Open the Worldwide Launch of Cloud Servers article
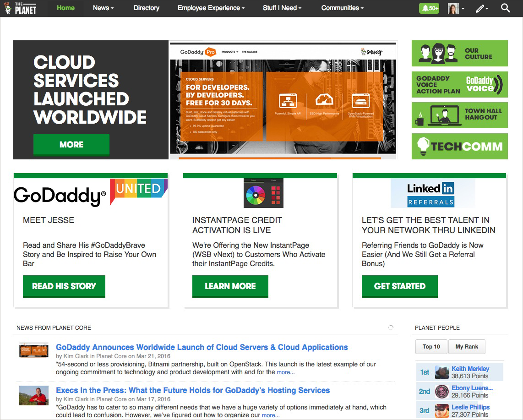523x420 pixels. coord(202,347)
